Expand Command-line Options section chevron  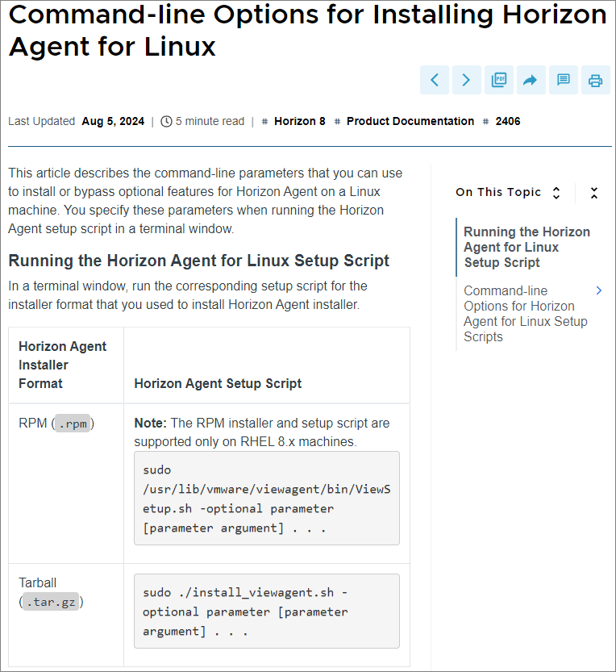coord(598,290)
